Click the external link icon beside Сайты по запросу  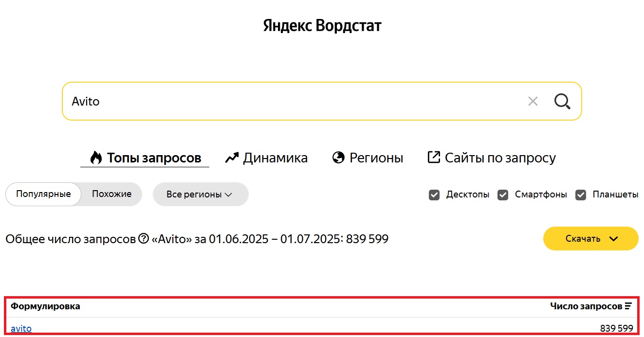tap(433, 157)
